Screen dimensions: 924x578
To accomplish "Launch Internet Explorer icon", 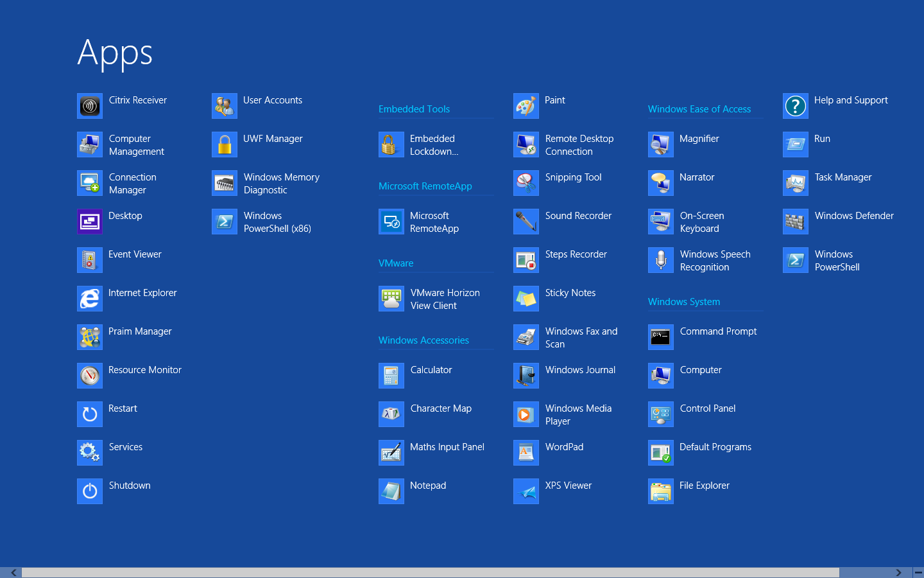I will tap(90, 299).
